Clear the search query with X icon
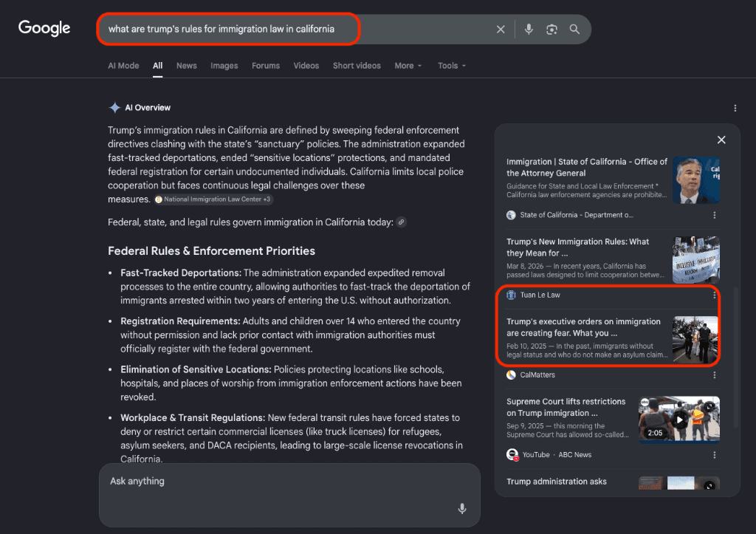The height and width of the screenshot is (534, 756). point(501,30)
